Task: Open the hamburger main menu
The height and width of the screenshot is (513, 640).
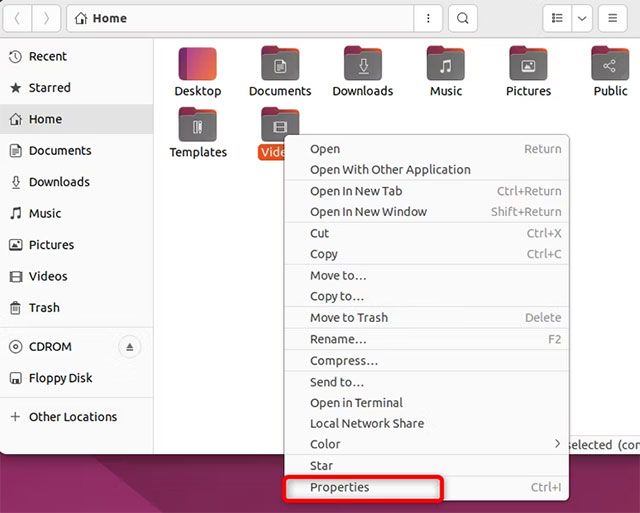Action: (612, 18)
